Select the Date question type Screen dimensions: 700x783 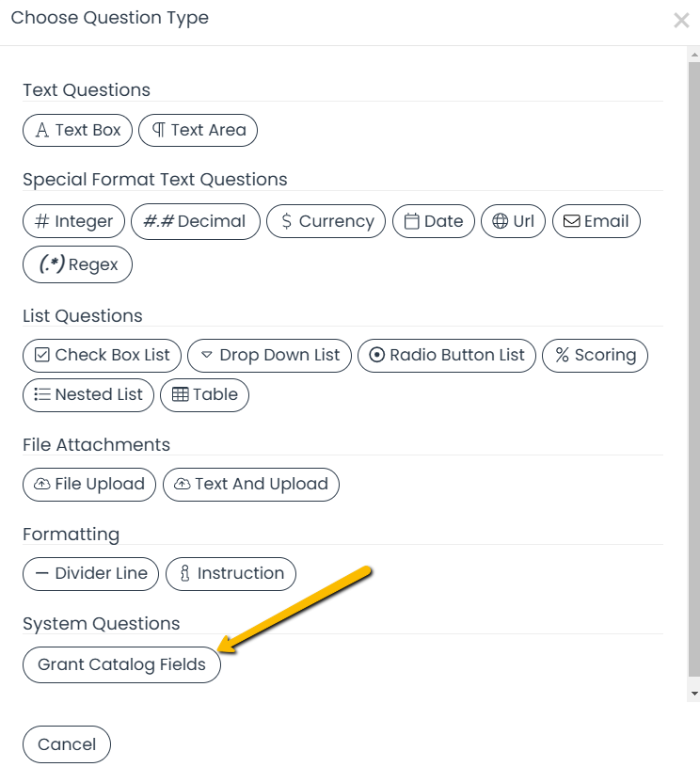(x=433, y=221)
